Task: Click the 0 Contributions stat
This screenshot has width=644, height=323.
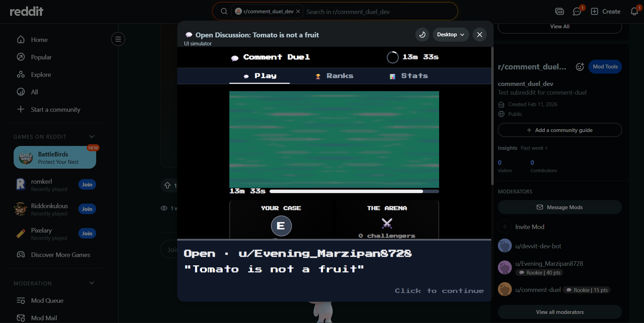Action: coord(544,166)
